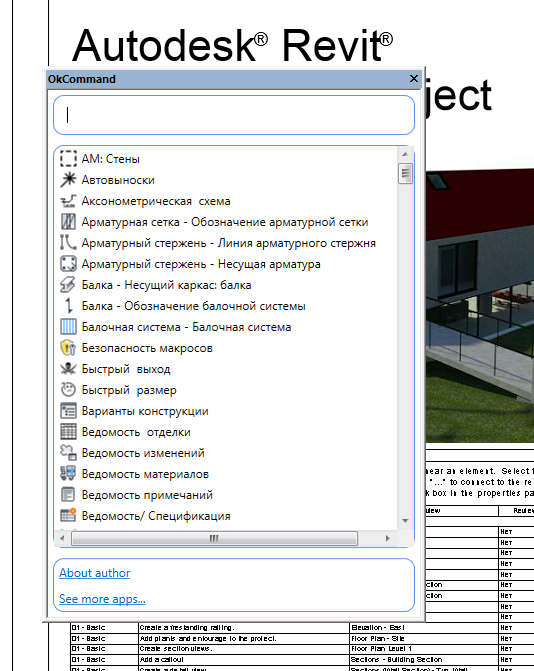
Task: Close the OkCommand dialog
Action: click(413, 79)
